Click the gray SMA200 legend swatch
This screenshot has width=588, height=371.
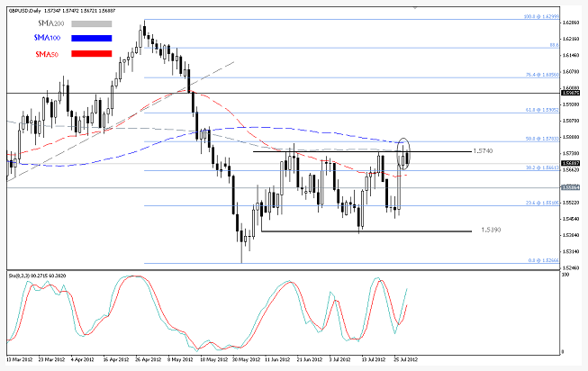92,23
